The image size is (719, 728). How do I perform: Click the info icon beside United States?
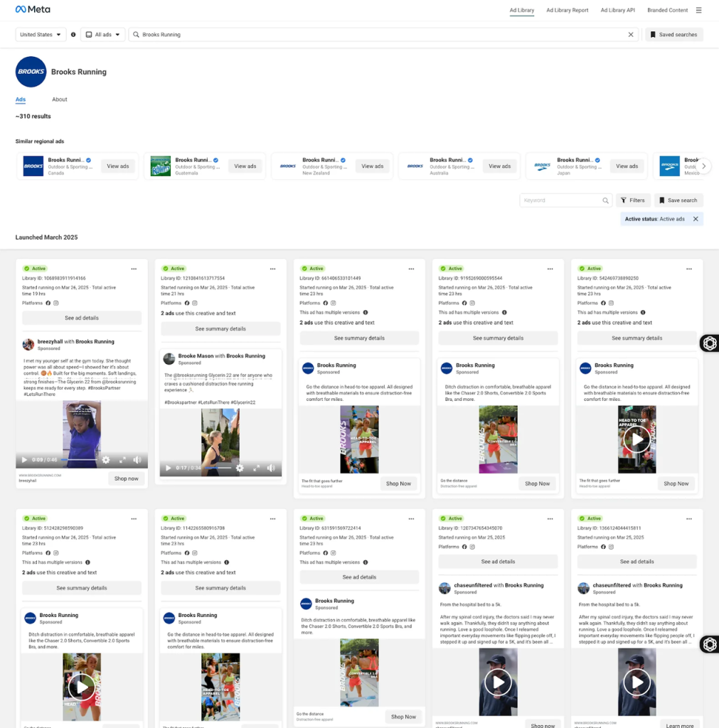pyautogui.click(x=73, y=34)
